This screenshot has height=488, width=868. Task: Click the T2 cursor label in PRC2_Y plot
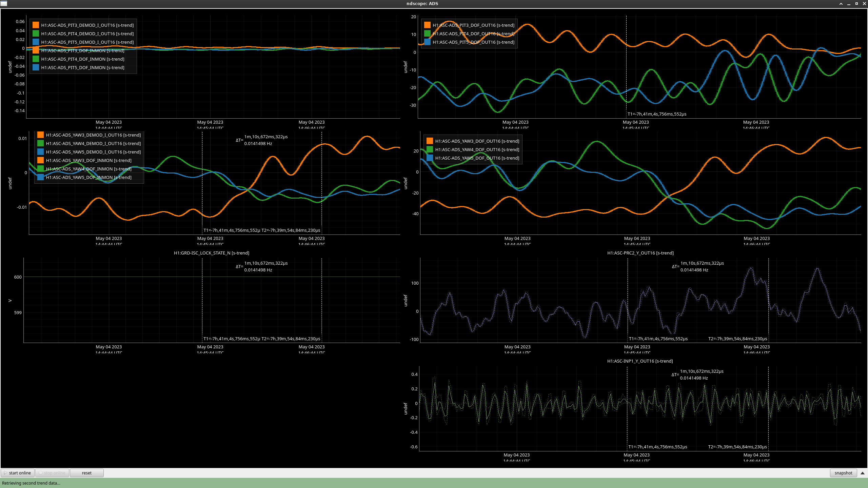click(x=737, y=339)
